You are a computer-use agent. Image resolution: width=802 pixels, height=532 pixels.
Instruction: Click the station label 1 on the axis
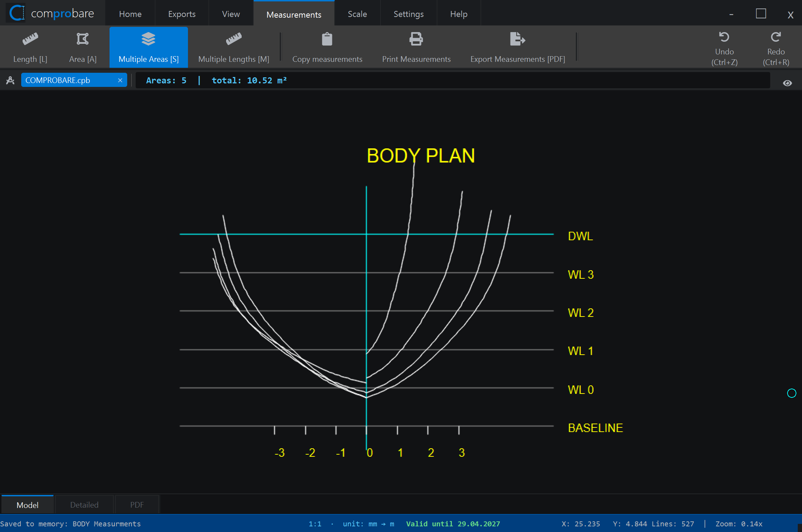coord(400,453)
